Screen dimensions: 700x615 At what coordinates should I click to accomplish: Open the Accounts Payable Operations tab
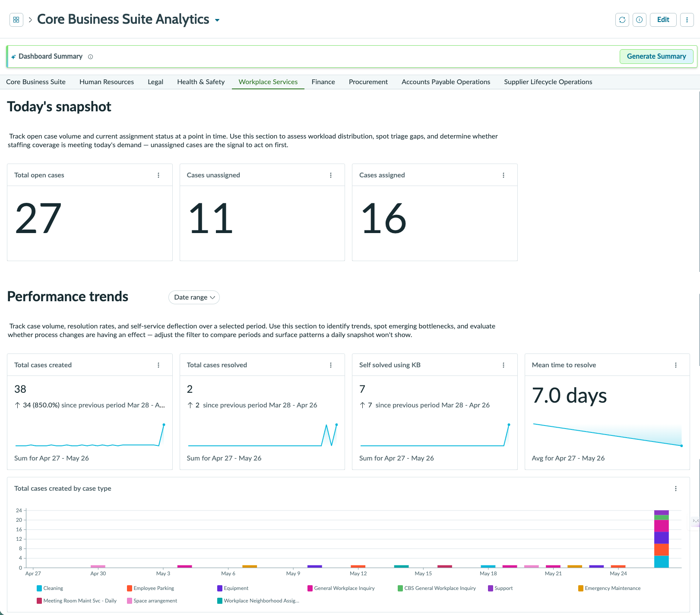(x=446, y=82)
